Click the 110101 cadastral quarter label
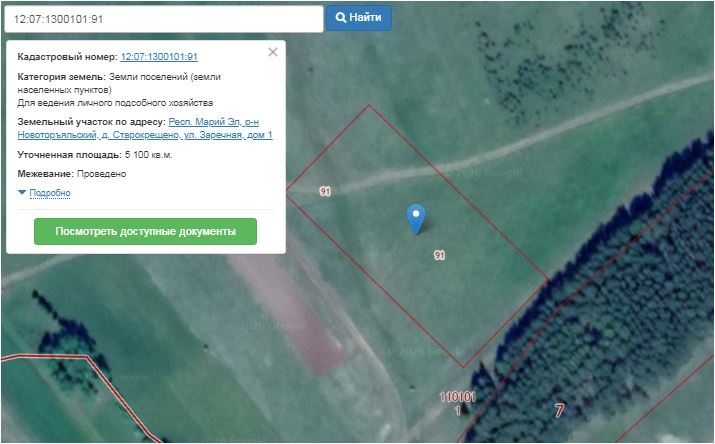The height and width of the screenshot is (444, 715). (457, 397)
